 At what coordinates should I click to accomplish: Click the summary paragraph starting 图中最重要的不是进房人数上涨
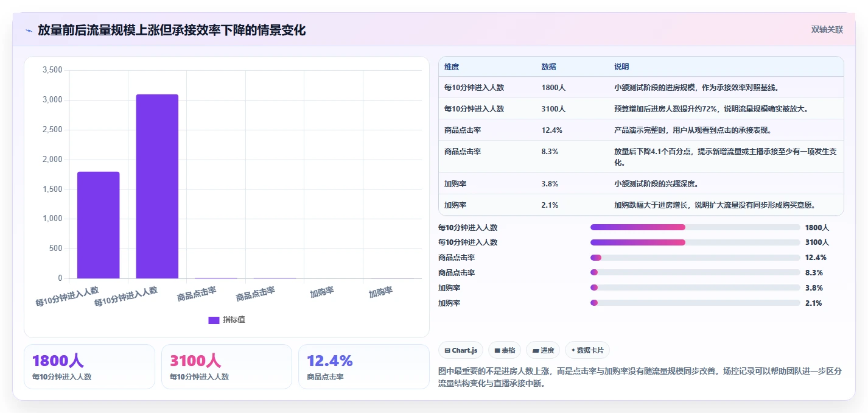tap(640, 377)
